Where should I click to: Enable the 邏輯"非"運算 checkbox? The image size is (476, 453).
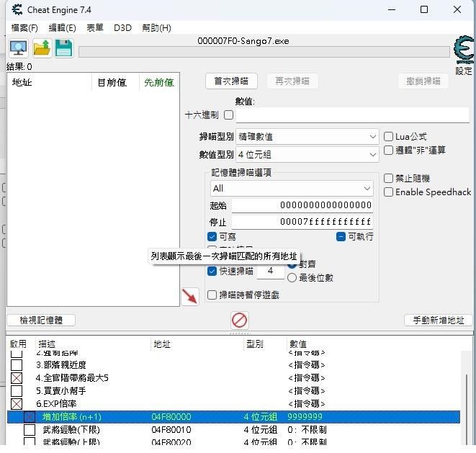(388, 150)
